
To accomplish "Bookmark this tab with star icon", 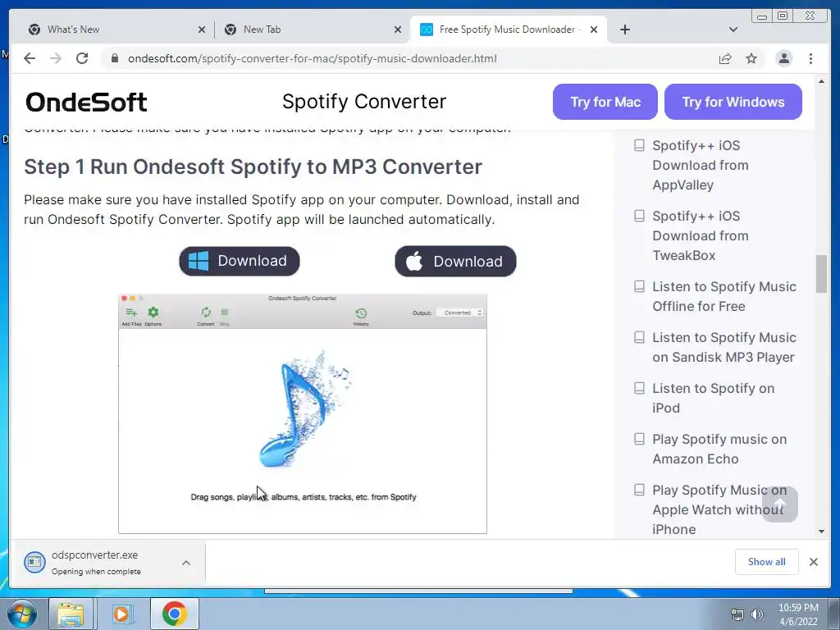I will click(x=751, y=58).
